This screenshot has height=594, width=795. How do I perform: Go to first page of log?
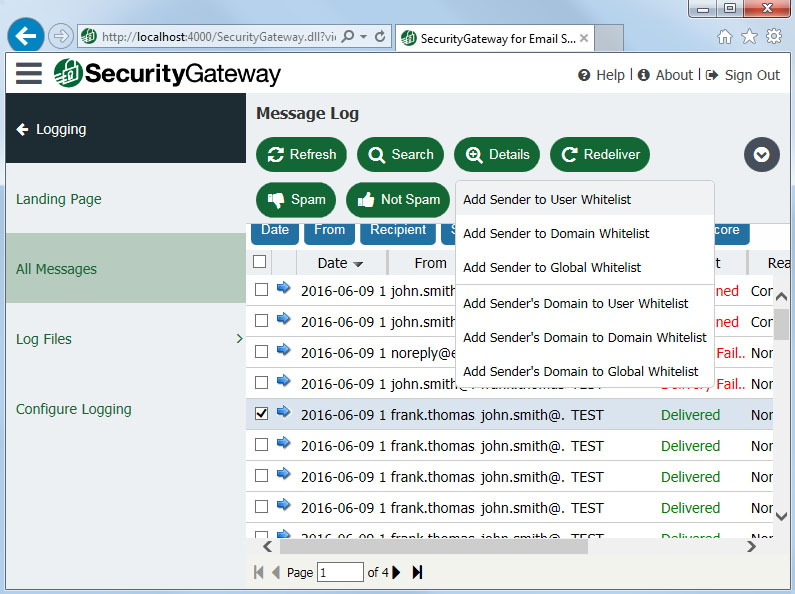(259, 572)
